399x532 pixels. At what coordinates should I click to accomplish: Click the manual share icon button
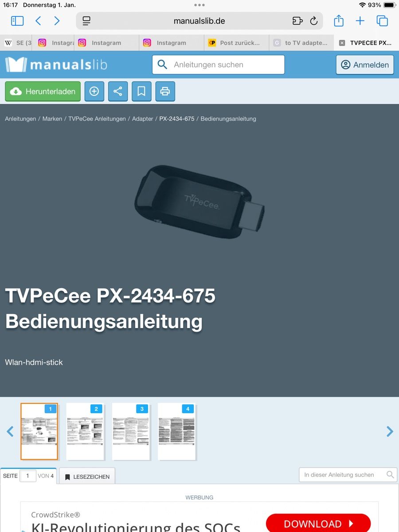(x=118, y=91)
